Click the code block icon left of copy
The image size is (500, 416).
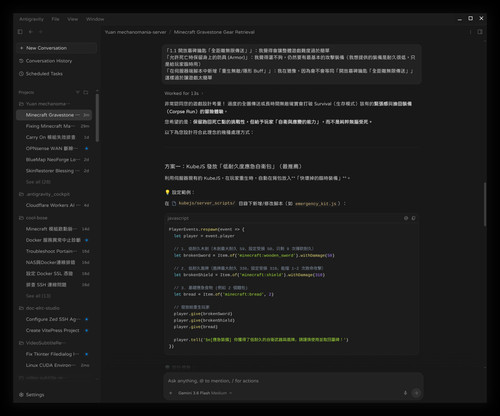(406, 218)
